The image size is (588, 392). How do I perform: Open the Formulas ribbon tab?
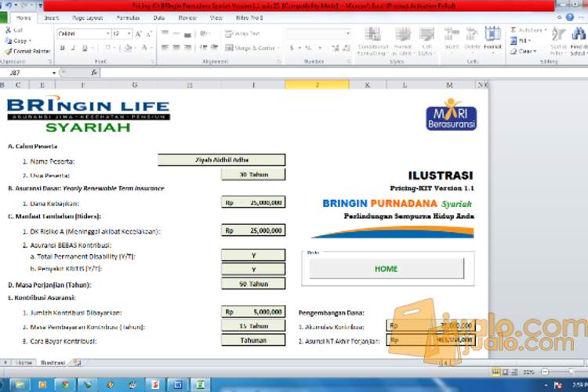(129, 17)
